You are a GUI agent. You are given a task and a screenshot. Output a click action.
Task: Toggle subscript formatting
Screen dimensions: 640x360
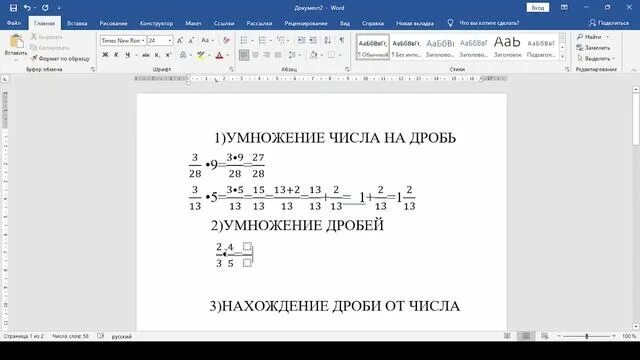pos(157,55)
